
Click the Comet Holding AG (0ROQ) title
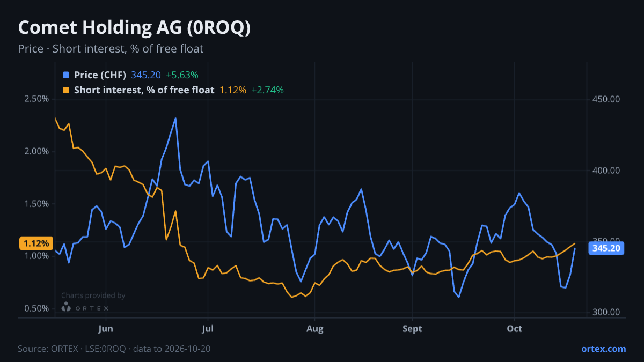(x=134, y=28)
